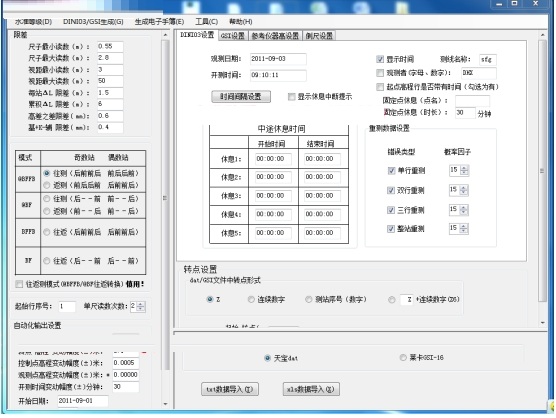
Task: Adjust the 单尺读数次数 stepper
Action: (141, 306)
